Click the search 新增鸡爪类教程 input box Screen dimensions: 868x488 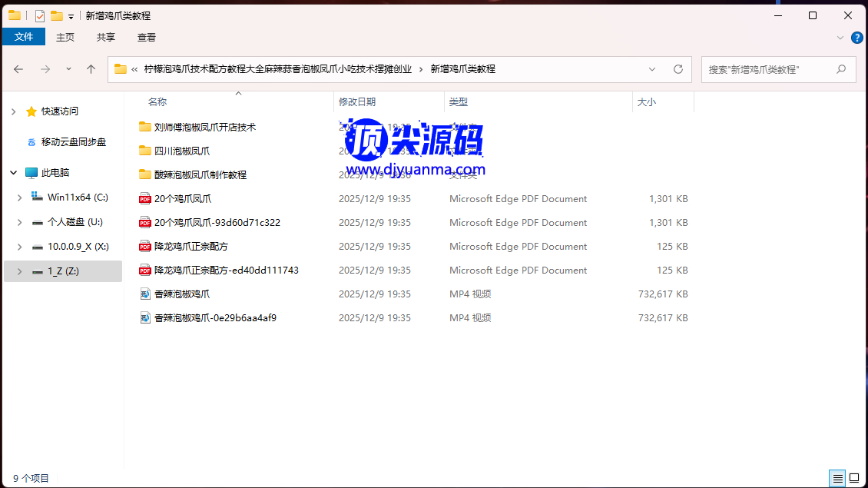(x=768, y=69)
